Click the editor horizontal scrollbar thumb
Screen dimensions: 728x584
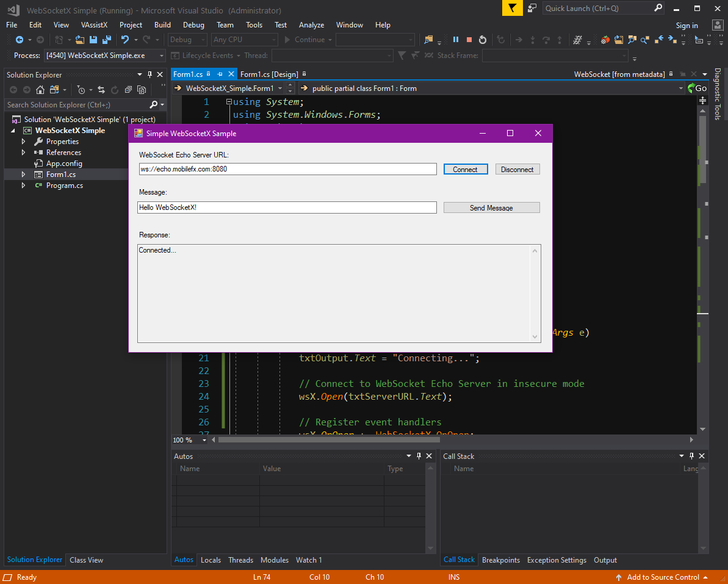coord(329,439)
